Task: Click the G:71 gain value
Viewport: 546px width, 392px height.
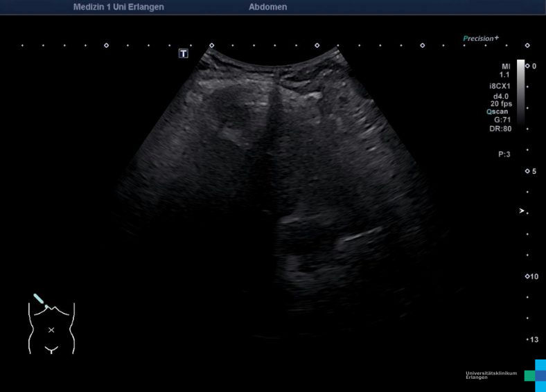Action: pos(502,120)
